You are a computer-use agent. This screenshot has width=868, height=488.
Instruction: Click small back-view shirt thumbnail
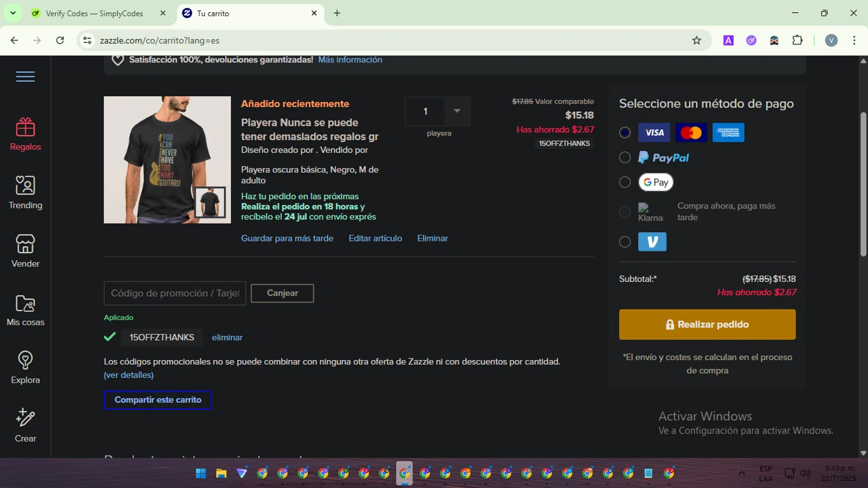[209, 202]
